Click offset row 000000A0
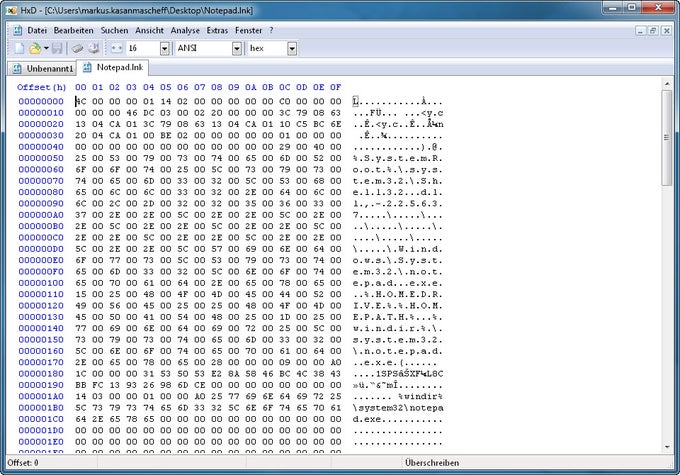This screenshot has height=475, width=680. (41, 215)
